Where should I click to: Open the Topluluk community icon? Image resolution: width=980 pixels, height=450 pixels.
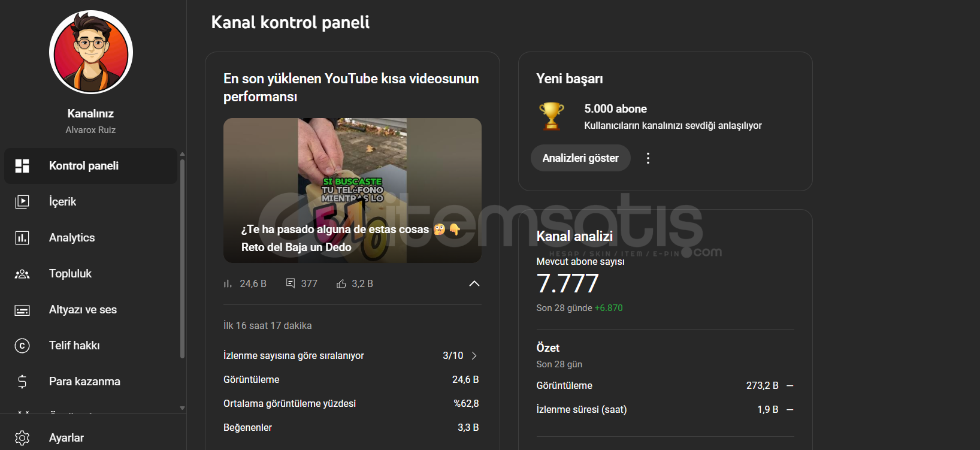coord(22,274)
